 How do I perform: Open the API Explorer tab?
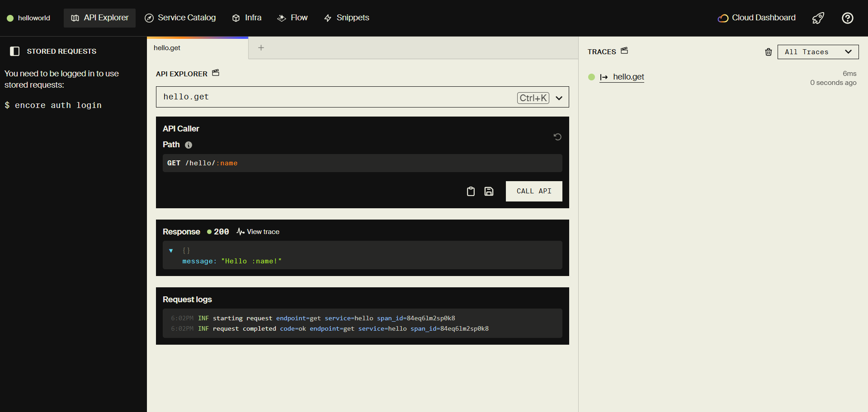(x=99, y=18)
